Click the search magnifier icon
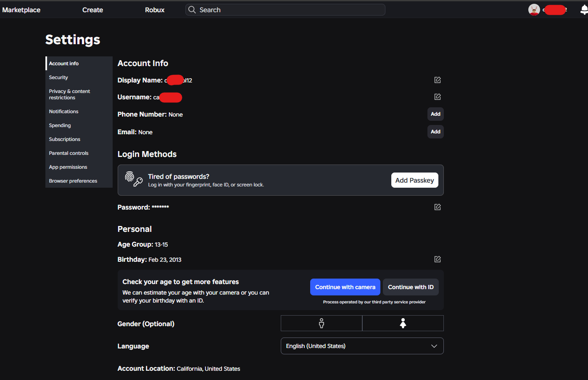The height and width of the screenshot is (380, 588). (x=192, y=10)
